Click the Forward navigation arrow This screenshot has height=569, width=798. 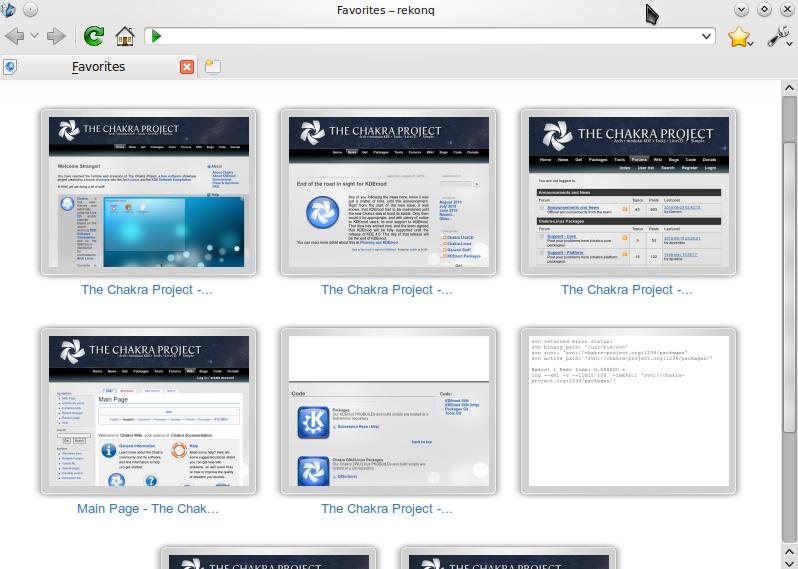tap(56, 36)
